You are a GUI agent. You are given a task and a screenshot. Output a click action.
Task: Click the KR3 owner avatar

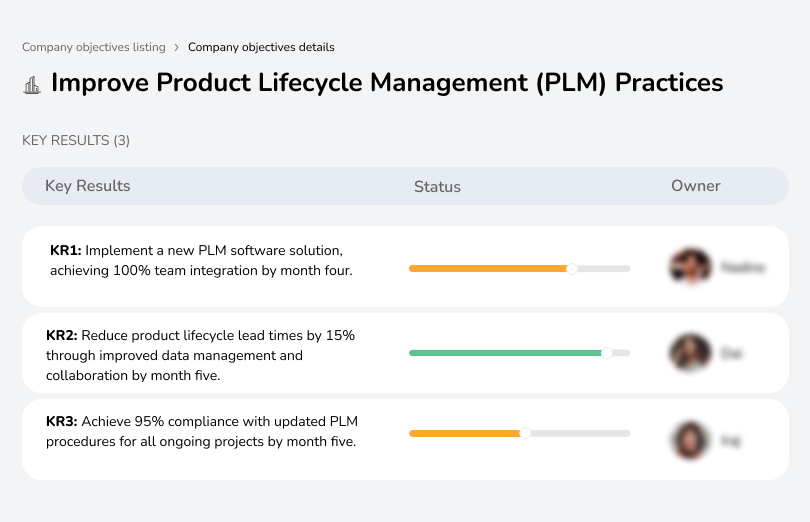tap(691, 440)
